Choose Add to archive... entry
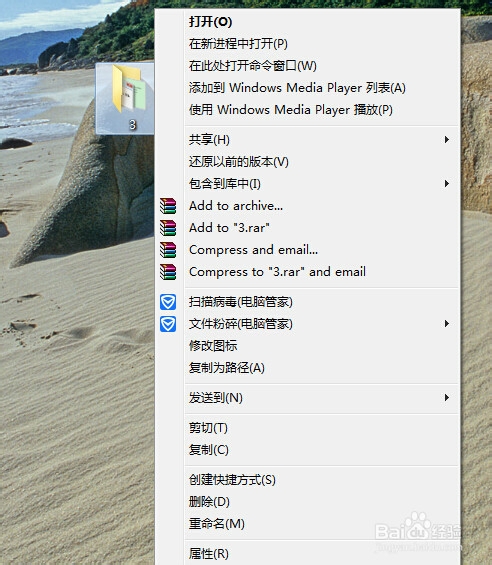Viewport: 492px width, 565px height. [x=308, y=206]
